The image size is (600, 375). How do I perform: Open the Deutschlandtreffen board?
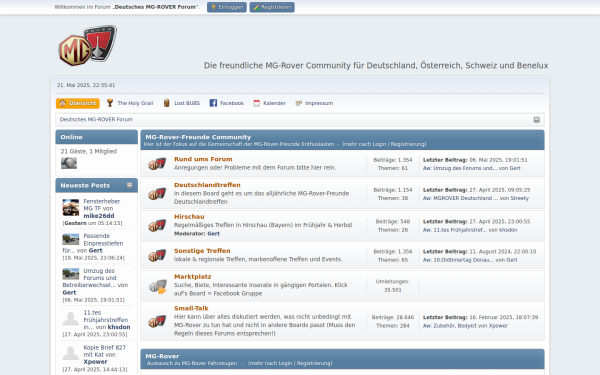(x=207, y=185)
